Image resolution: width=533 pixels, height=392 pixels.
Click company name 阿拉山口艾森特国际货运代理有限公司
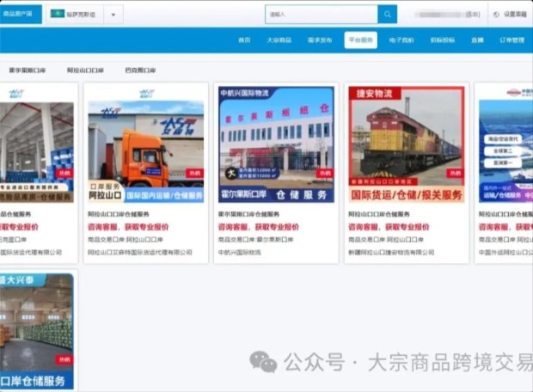[140, 252]
